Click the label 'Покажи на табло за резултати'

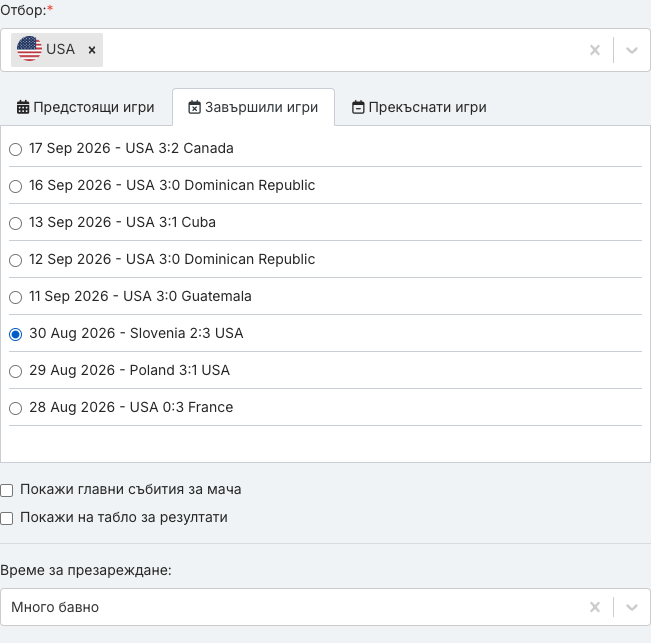[x=124, y=517]
